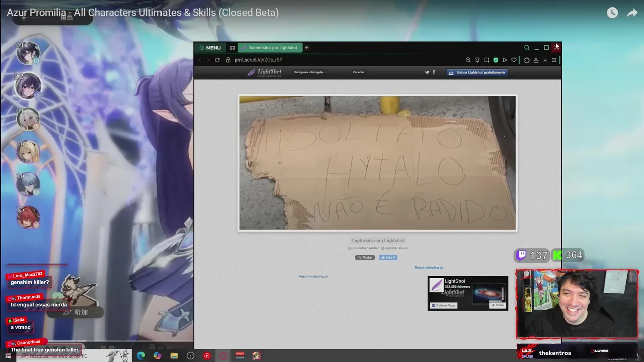This screenshot has height=362, width=644.
Task: Click the Azur Promilia video title
Action: tap(142, 13)
